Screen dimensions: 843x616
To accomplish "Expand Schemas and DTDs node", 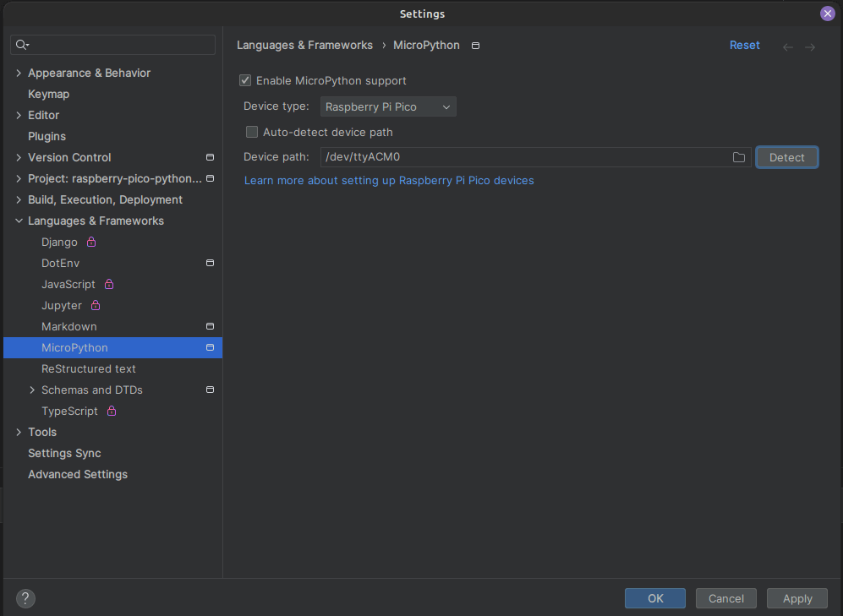I will point(32,390).
